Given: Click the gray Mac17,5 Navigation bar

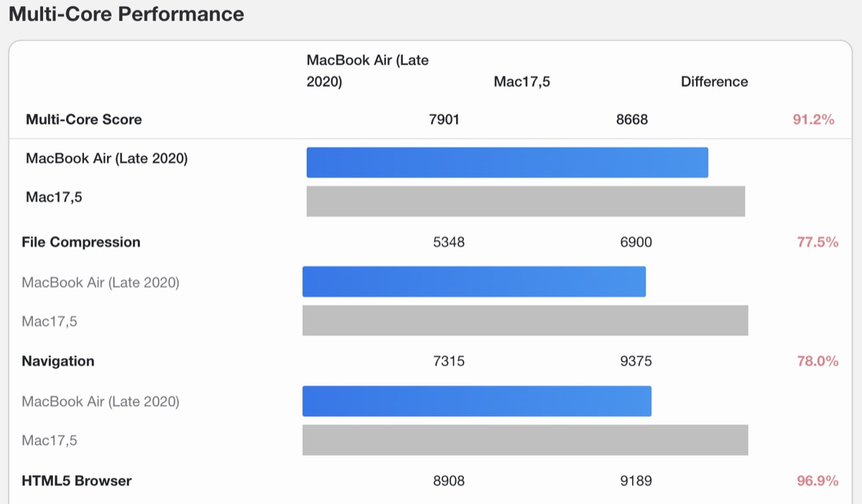Looking at the screenshot, I should click(525, 439).
